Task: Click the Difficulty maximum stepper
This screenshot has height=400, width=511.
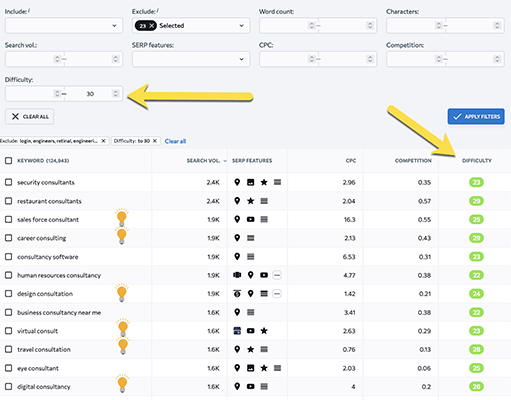Action: coord(115,94)
